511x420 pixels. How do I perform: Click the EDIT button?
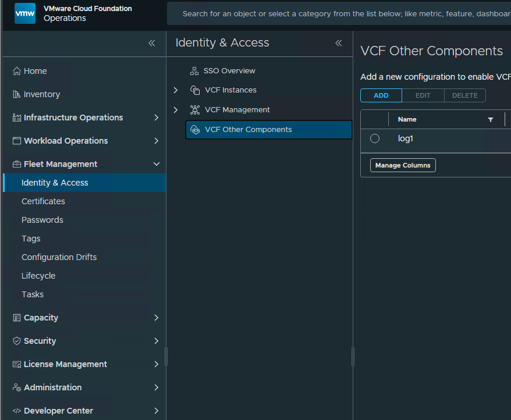423,95
